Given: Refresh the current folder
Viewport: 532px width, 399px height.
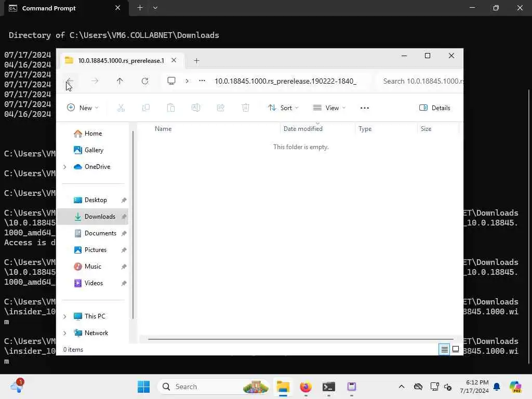Looking at the screenshot, I should tap(145, 81).
